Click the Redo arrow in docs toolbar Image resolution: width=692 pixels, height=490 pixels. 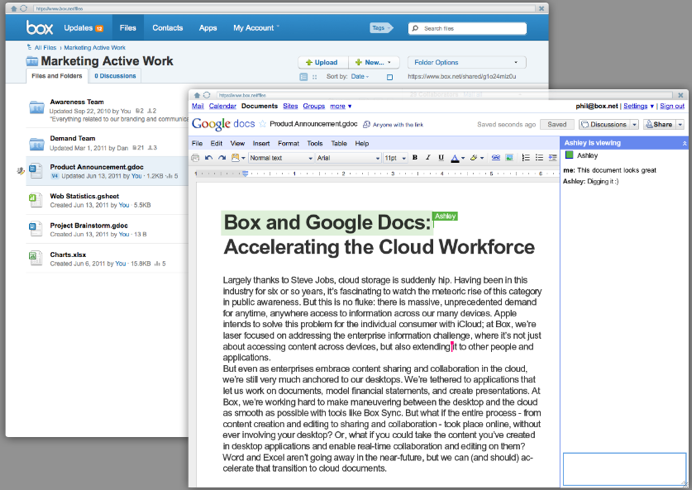221,158
